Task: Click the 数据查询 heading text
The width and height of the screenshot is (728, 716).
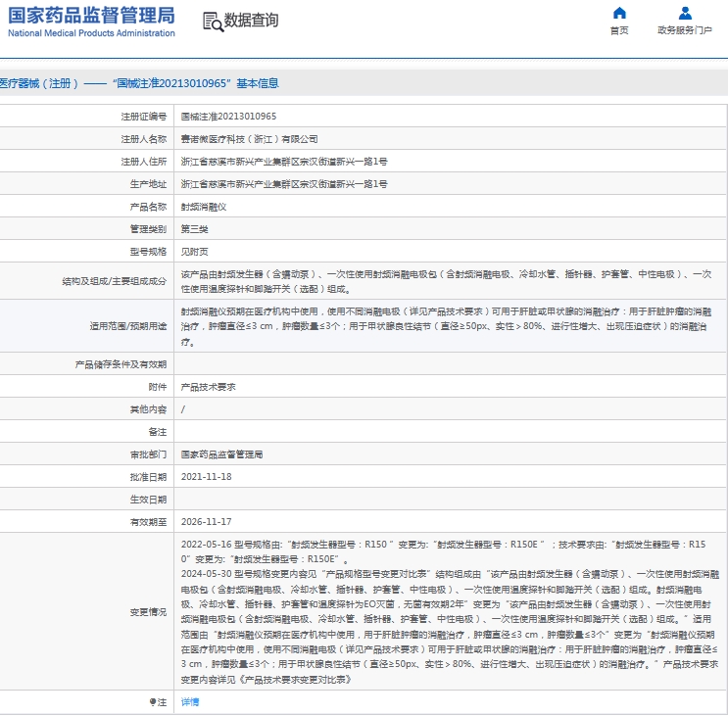Action: [x=251, y=20]
